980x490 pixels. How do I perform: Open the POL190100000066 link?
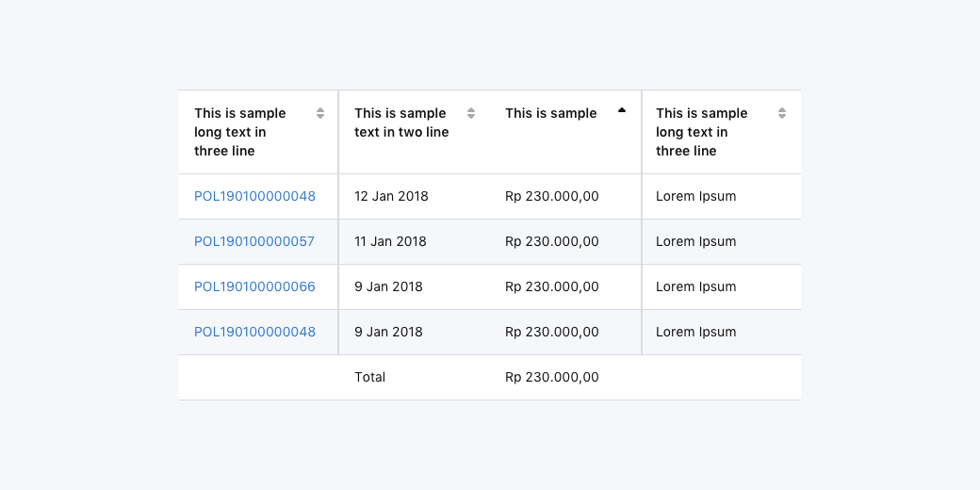254,286
